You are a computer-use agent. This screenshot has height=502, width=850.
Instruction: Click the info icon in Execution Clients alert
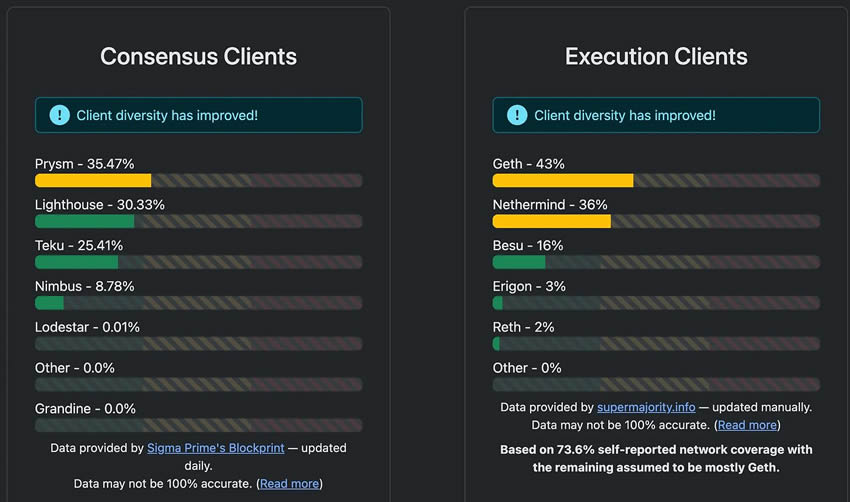pyautogui.click(x=516, y=115)
